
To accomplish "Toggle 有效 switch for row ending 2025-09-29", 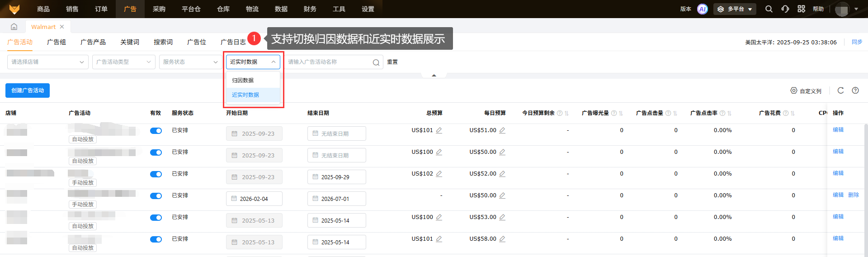I will (x=156, y=174).
